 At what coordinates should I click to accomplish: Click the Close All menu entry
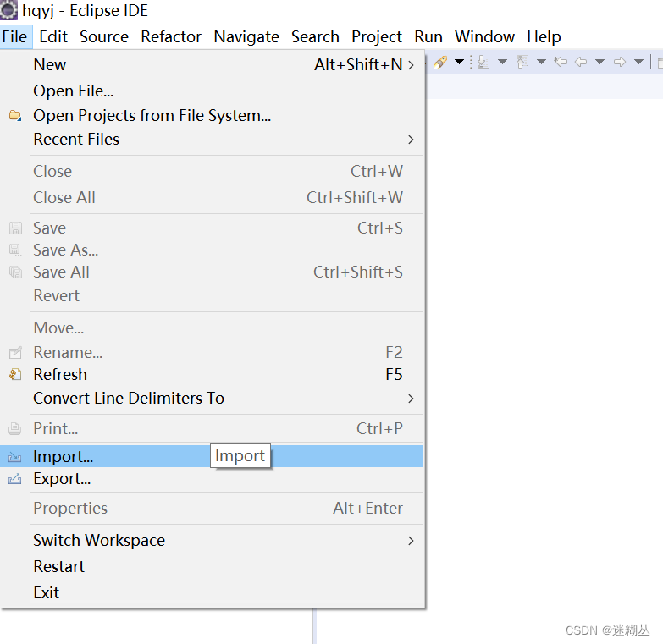212,197
